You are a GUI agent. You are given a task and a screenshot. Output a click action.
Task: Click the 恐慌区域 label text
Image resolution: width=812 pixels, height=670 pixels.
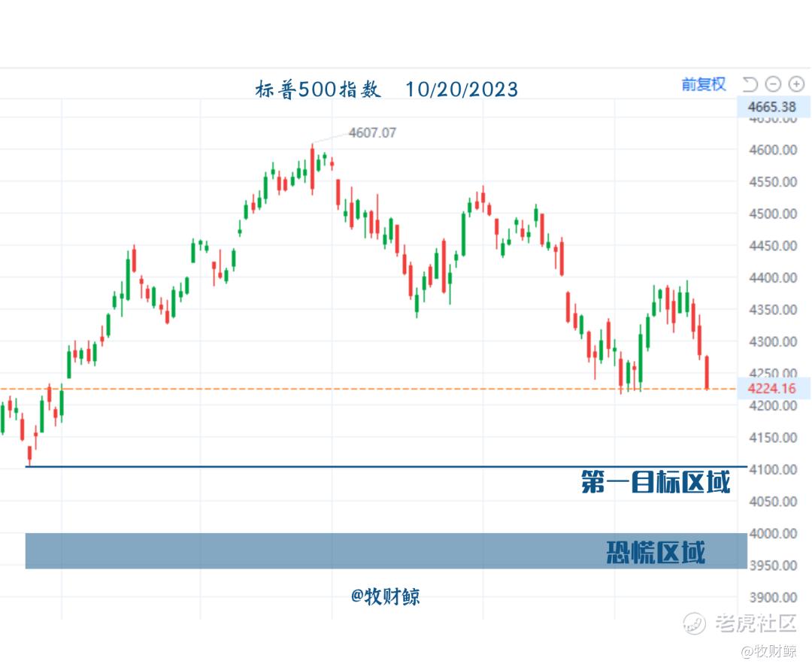[x=656, y=552]
